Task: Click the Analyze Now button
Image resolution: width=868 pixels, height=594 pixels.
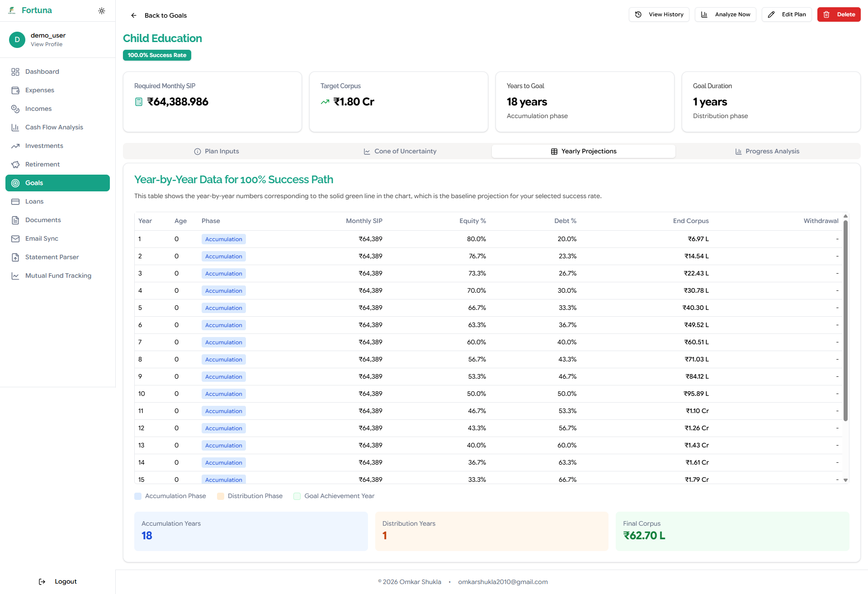Action: click(725, 14)
